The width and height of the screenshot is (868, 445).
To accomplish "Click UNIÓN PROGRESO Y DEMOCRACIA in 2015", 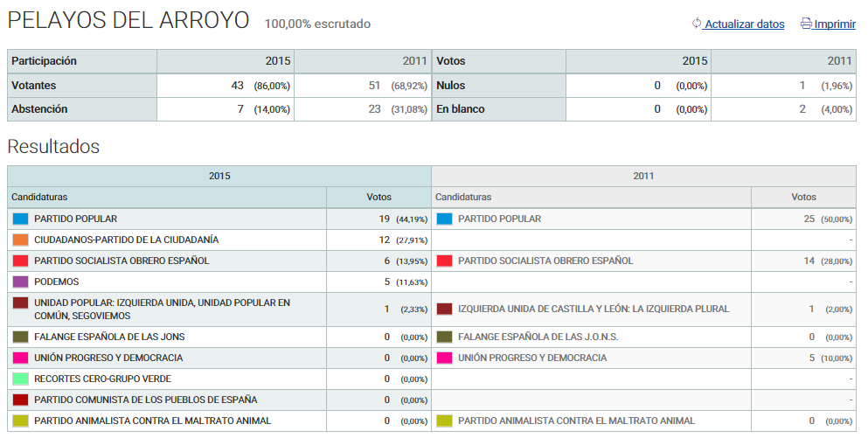I will [108, 358].
